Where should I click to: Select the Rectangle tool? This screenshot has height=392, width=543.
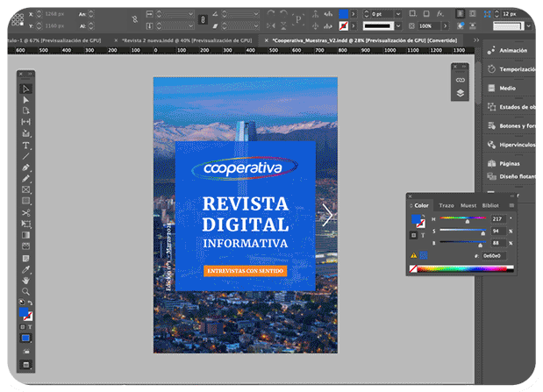point(25,201)
